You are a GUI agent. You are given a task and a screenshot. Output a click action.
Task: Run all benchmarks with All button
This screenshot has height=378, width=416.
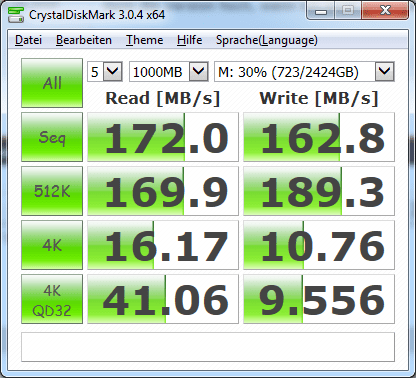(52, 83)
